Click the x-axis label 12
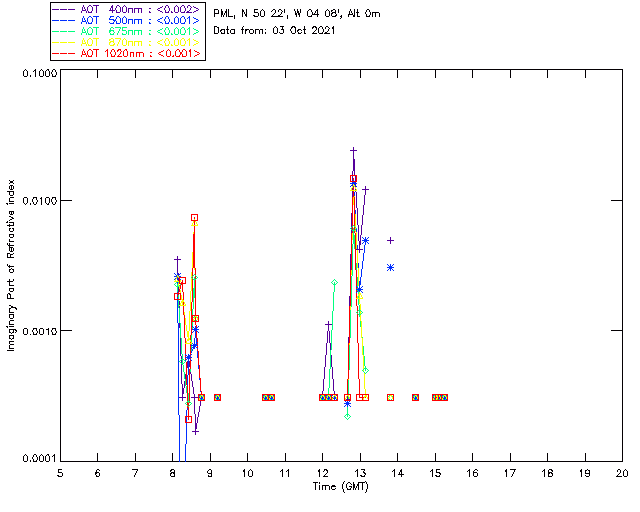 (322, 473)
